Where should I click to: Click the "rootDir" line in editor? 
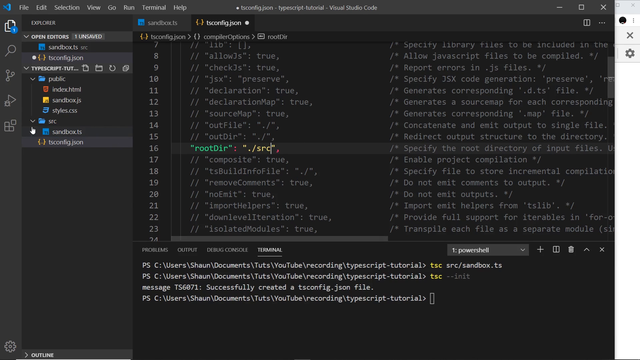coord(235,148)
